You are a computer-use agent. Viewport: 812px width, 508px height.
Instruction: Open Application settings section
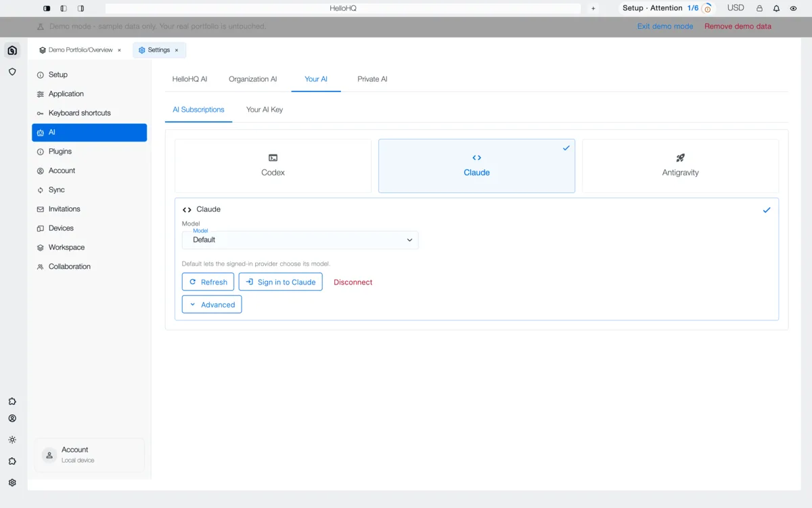click(x=89, y=94)
